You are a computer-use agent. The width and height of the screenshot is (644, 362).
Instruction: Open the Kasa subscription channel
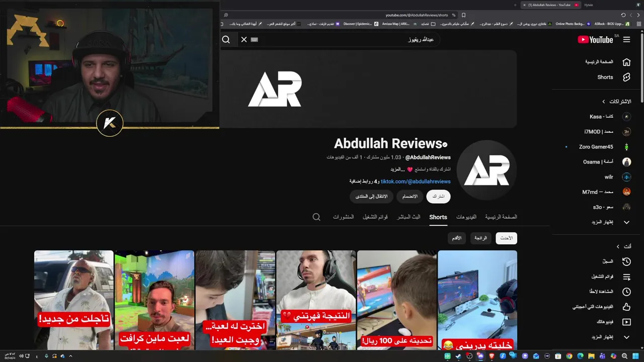610,117
